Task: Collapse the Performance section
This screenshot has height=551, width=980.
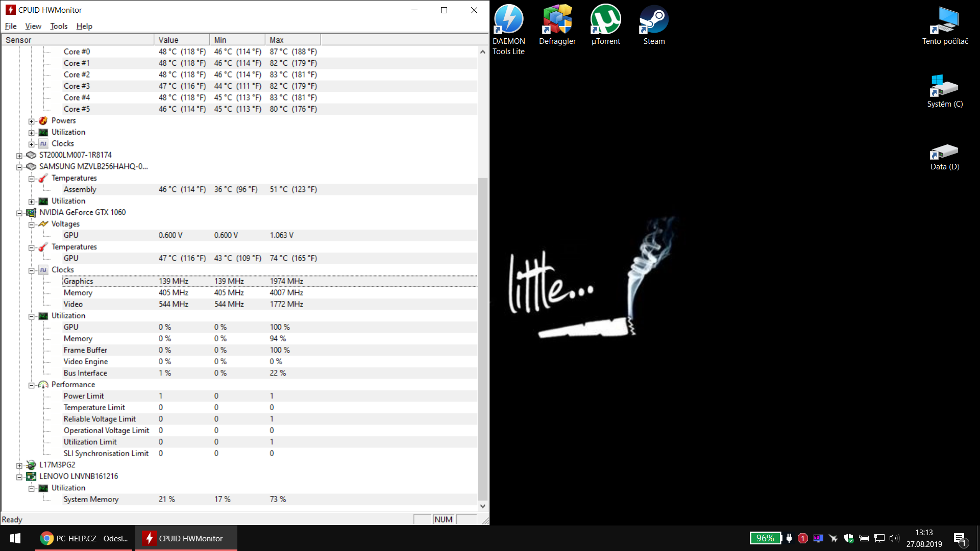Action: tap(32, 385)
